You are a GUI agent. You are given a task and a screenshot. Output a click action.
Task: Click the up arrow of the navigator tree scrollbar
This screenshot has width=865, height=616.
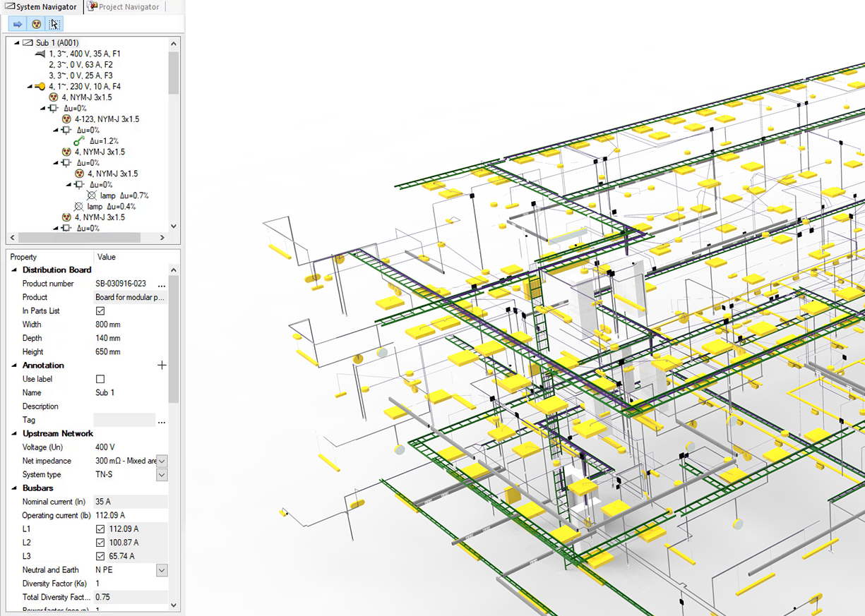coord(174,44)
